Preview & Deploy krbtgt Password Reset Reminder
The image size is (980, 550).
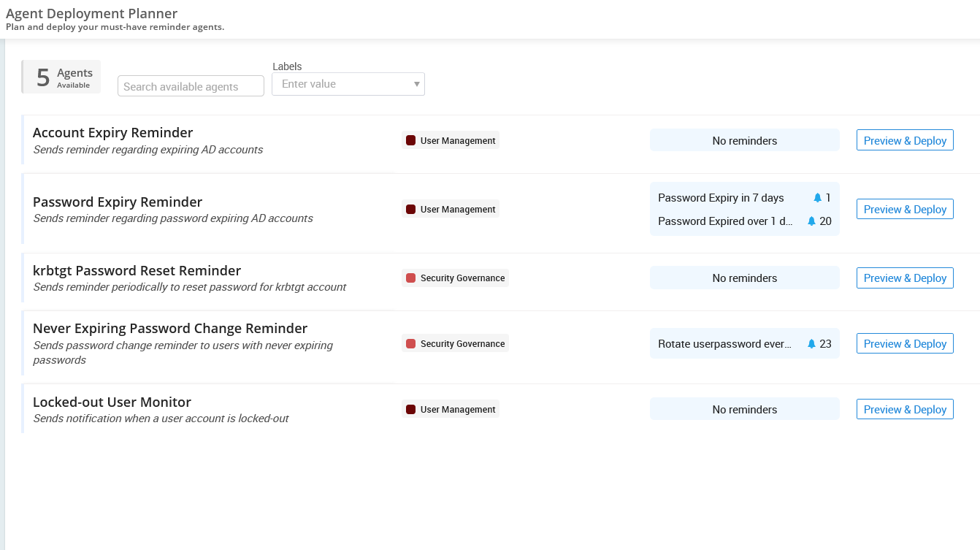click(x=905, y=278)
